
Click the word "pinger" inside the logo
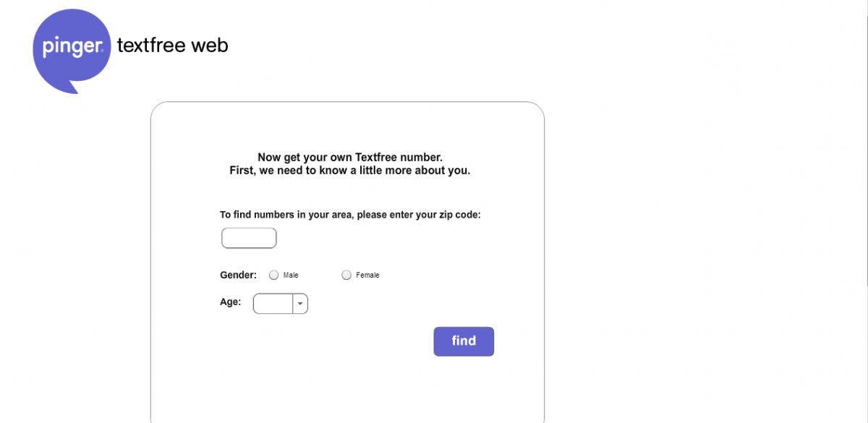[x=72, y=47]
